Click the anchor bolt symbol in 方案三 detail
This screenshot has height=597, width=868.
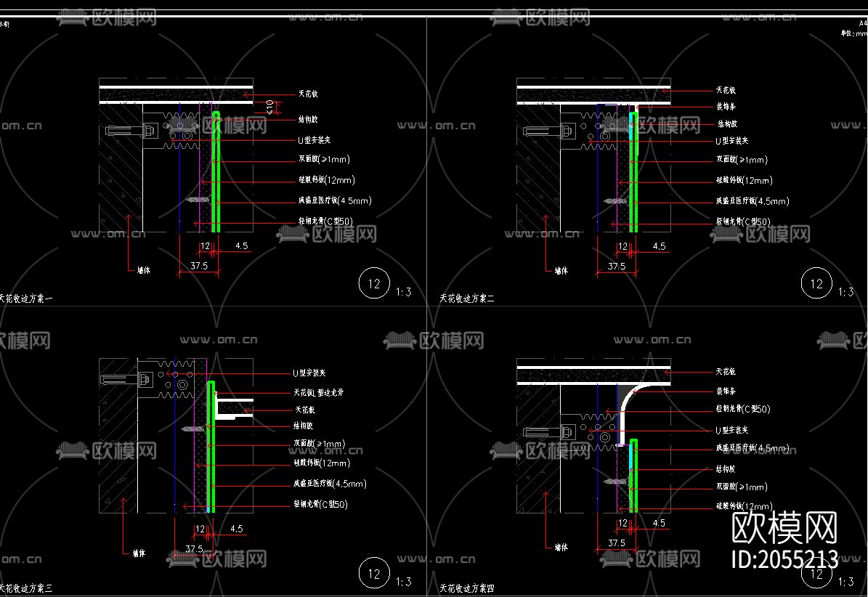click(127, 380)
